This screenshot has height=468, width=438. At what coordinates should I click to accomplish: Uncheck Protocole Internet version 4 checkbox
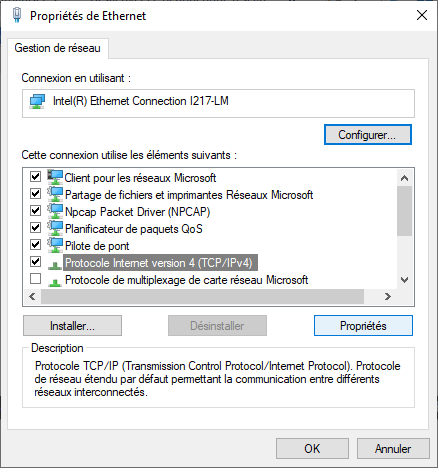click(x=36, y=261)
